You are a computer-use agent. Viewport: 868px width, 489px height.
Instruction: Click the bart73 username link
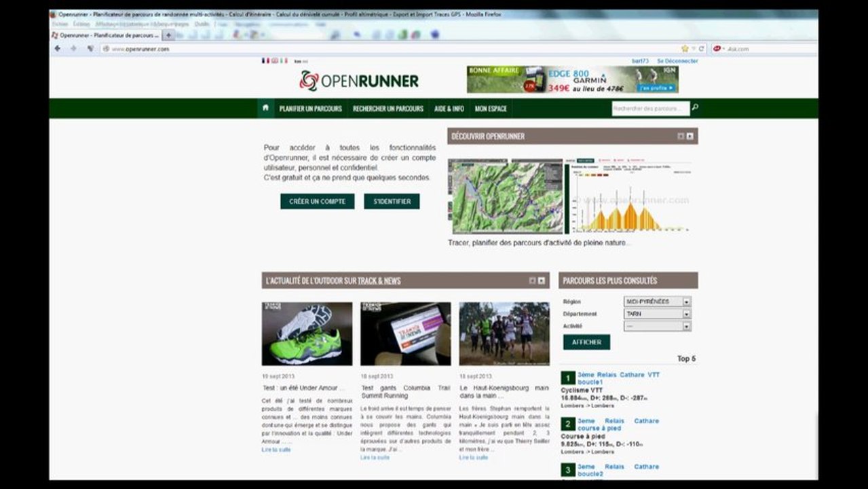point(640,61)
